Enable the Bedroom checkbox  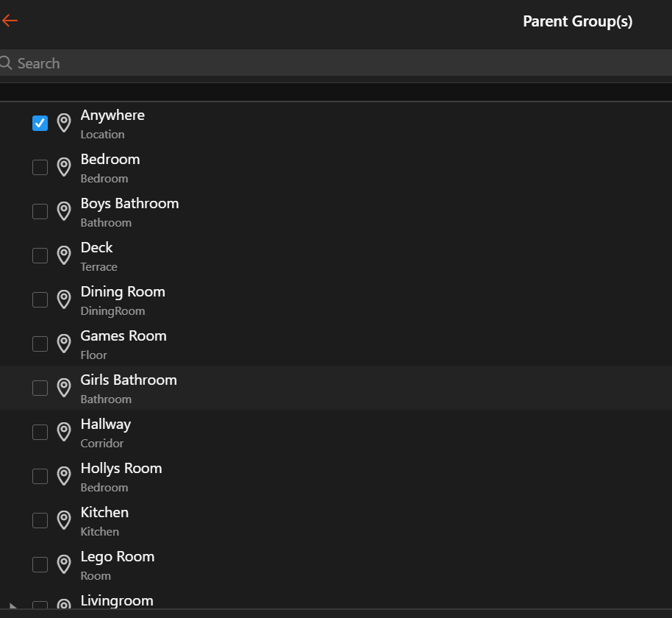point(40,167)
